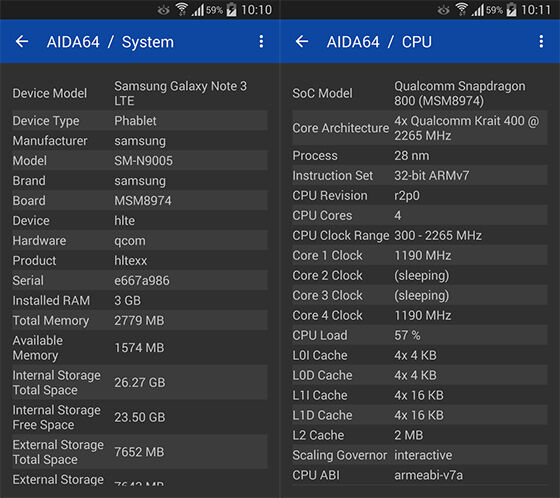Tap smart stay eye icon on CPU screen
The height and width of the screenshot is (498, 560).
[x=443, y=10]
